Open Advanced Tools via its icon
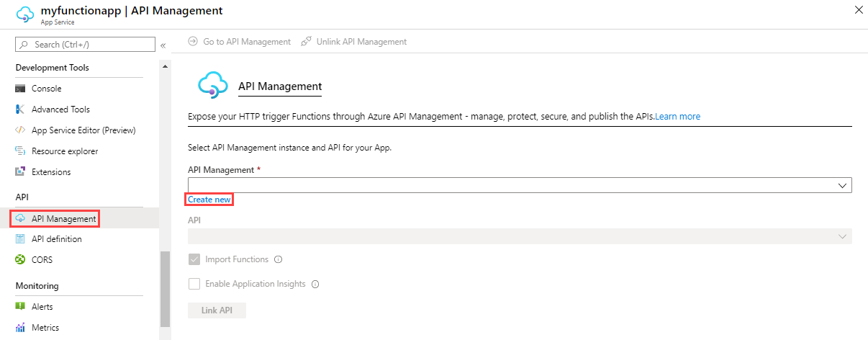 tap(20, 109)
